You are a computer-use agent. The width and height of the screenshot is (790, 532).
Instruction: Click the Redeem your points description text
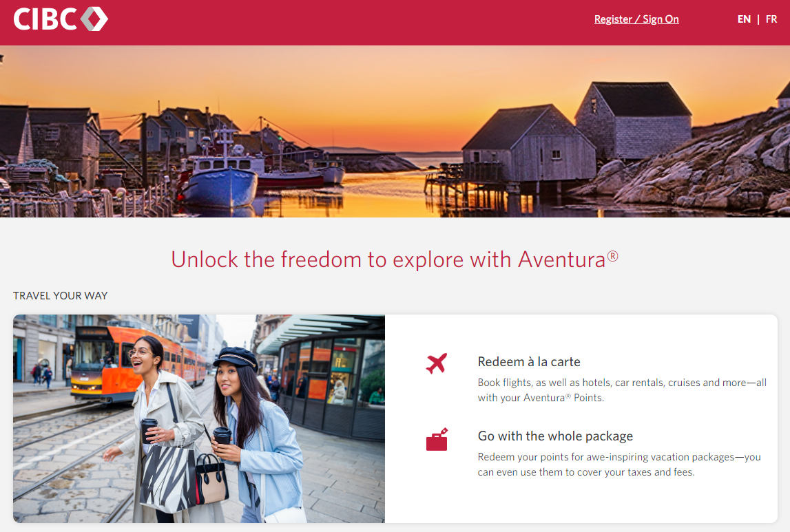(x=619, y=465)
